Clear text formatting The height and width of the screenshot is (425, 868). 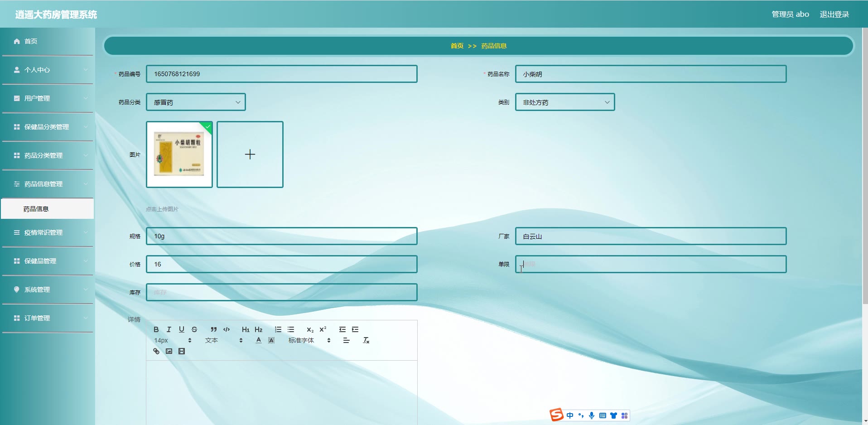pyautogui.click(x=366, y=340)
